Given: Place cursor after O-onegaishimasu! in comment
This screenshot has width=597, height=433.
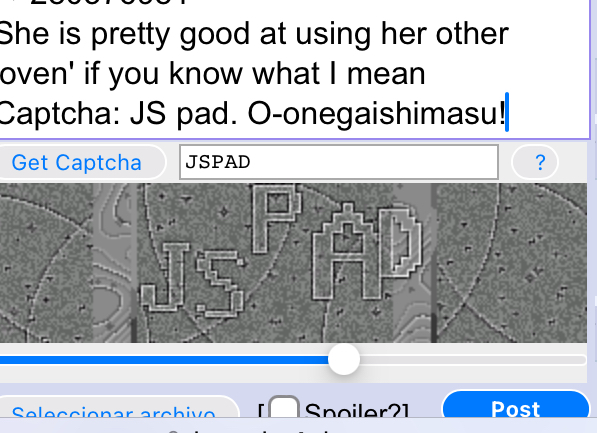Looking at the screenshot, I should pyautogui.click(x=507, y=113).
